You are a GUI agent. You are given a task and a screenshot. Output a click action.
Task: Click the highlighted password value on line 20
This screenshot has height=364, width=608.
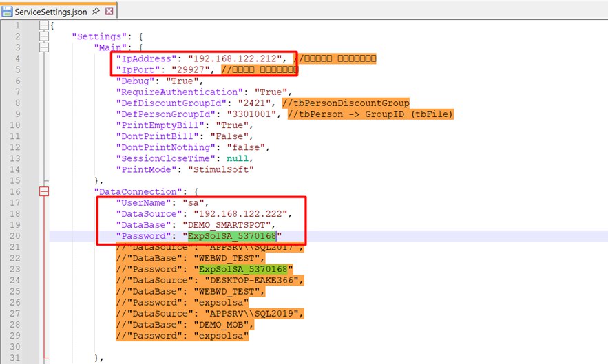tap(235, 235)
